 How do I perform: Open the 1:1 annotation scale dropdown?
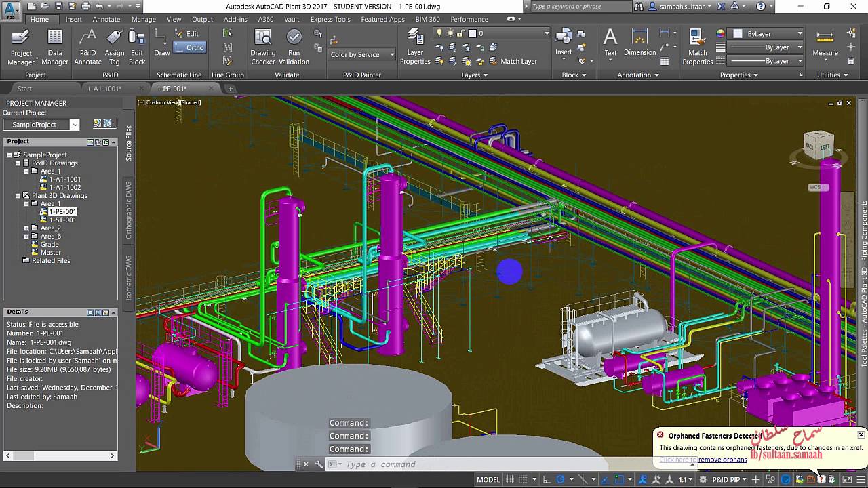(x=686, y=479)
